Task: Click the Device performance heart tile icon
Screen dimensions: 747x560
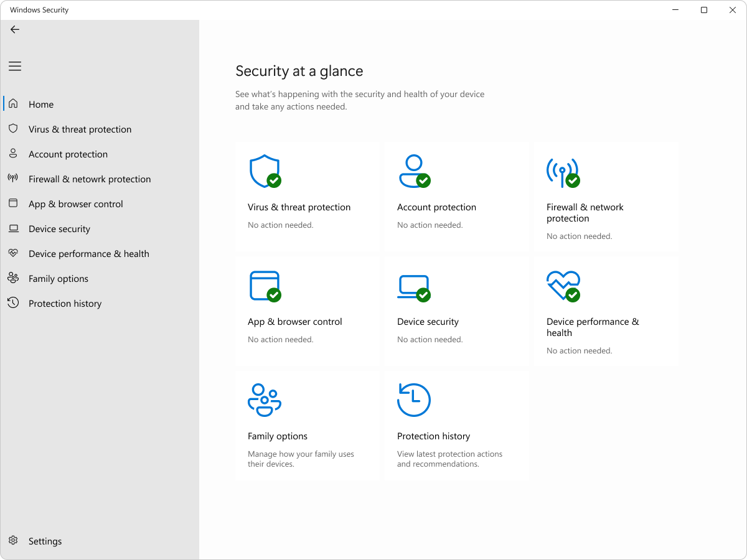Action: click(563, 286)
